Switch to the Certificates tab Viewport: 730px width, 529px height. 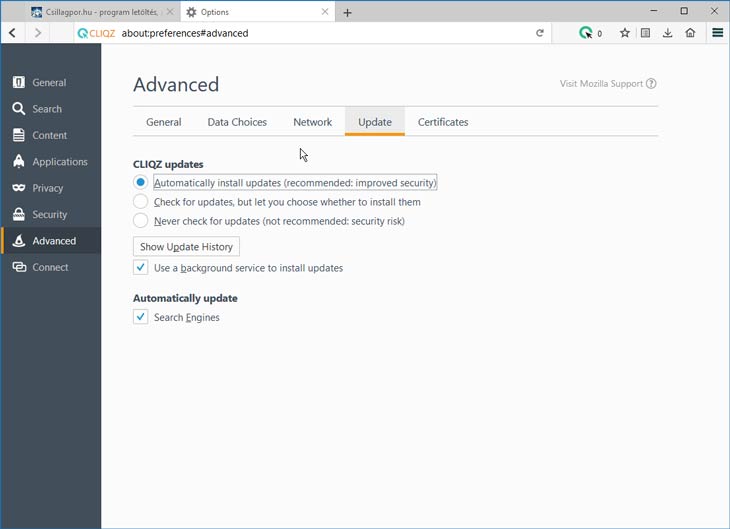443,122
